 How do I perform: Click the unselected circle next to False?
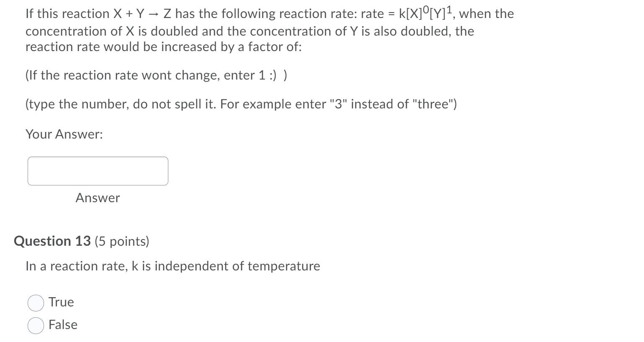click(36, 324)
